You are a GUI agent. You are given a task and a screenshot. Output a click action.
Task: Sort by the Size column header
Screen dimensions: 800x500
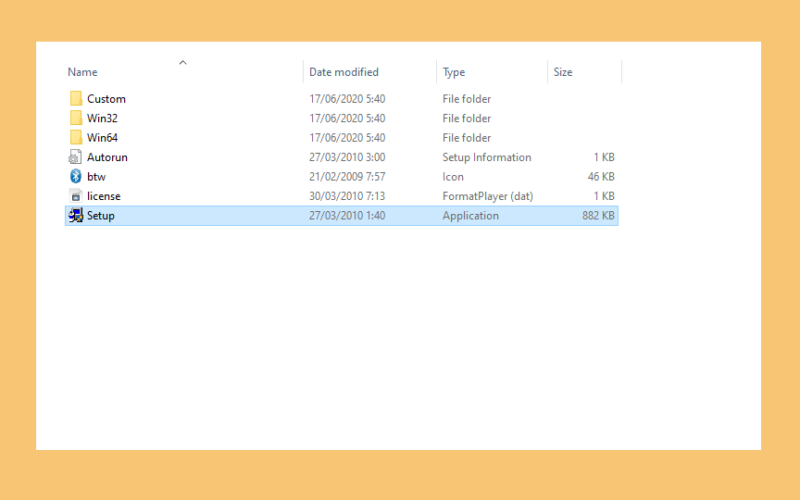coord(563,72)
